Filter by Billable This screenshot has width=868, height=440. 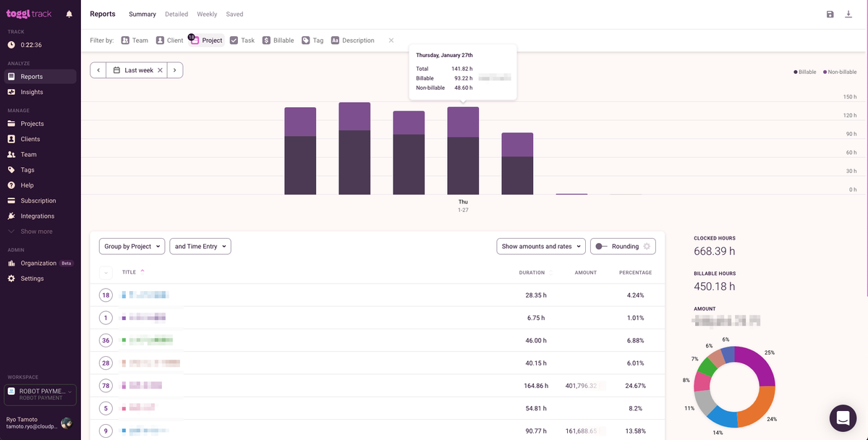pyautogui.click(x=278, y=41)
